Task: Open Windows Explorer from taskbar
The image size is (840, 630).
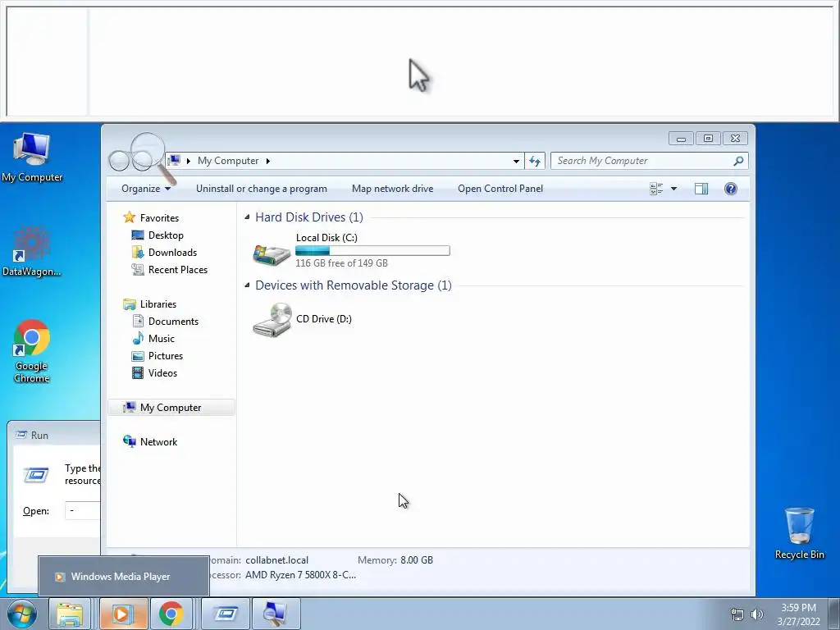Action: (70, 614)
